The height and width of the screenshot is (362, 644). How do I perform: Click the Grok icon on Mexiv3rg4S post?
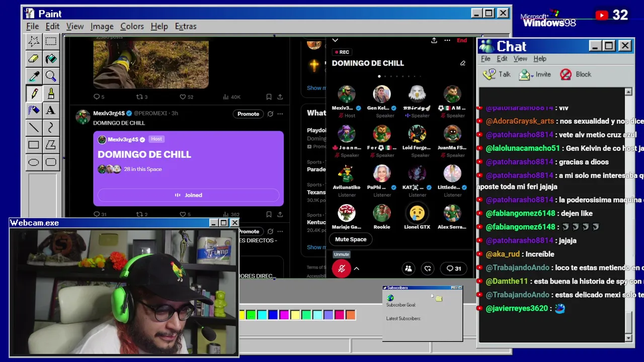pos(270,114)
